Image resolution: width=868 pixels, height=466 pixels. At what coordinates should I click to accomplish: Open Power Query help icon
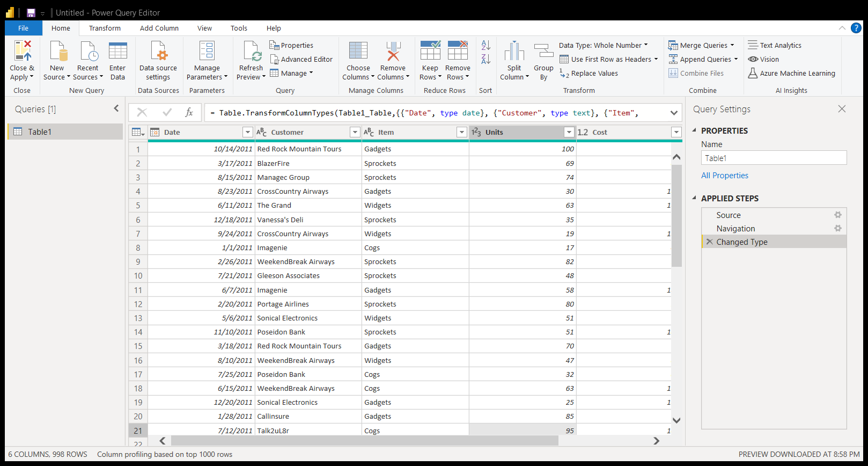pyautogui.click(x=856, y=28)
